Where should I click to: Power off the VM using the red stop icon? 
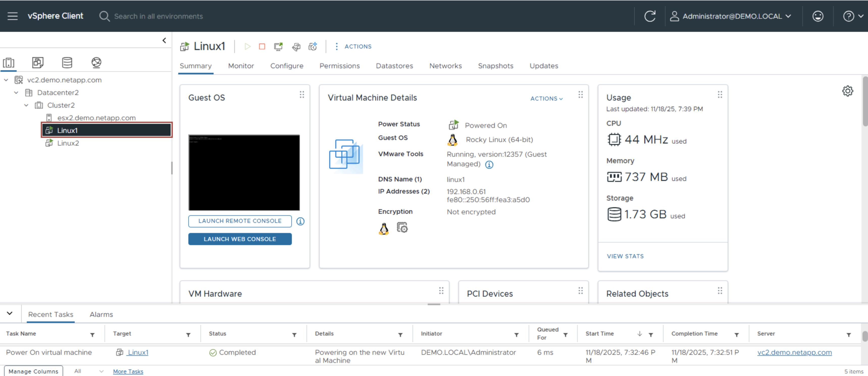(262, 46)
